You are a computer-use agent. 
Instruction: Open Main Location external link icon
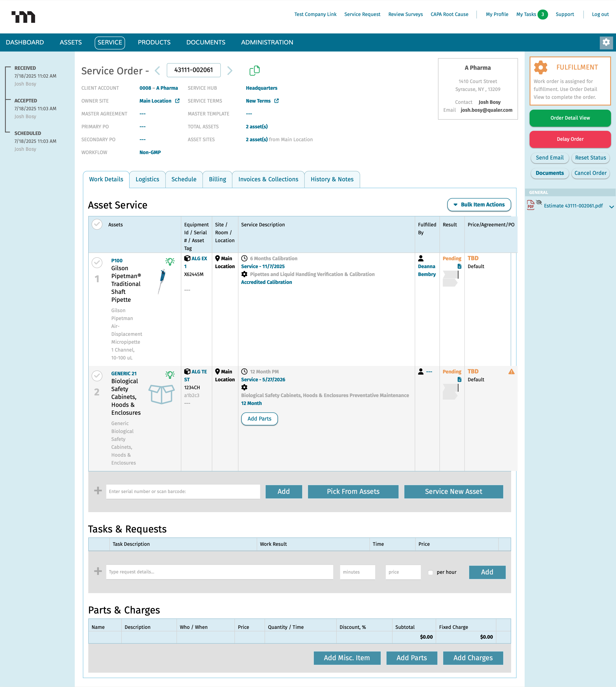click(x=177, y=101)
